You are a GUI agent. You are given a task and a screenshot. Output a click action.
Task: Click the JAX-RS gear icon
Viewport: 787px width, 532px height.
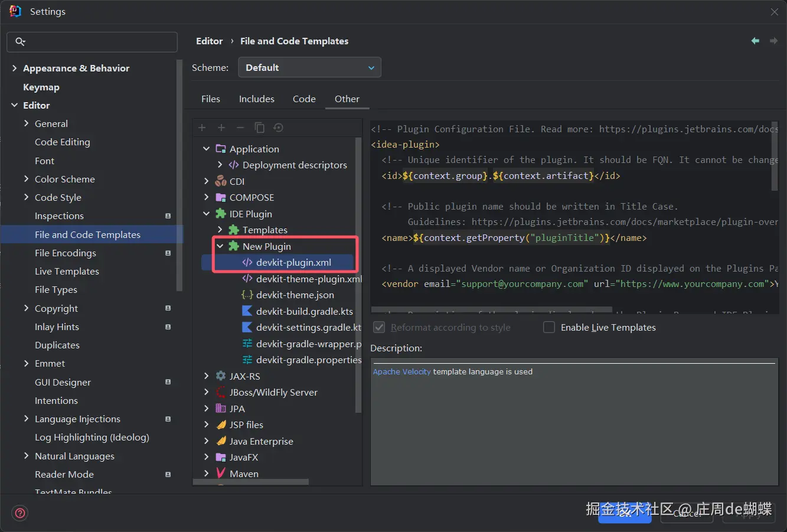click(x=221, y=376)
